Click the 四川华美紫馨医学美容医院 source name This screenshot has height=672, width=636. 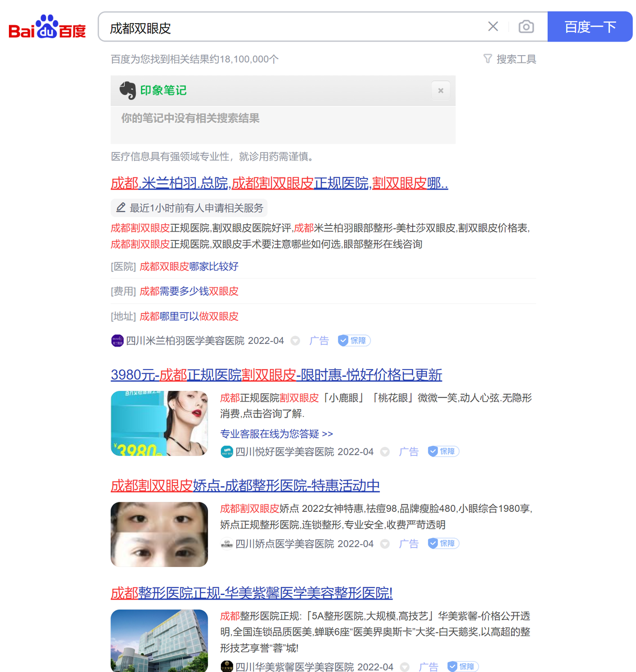pos(295,667)
